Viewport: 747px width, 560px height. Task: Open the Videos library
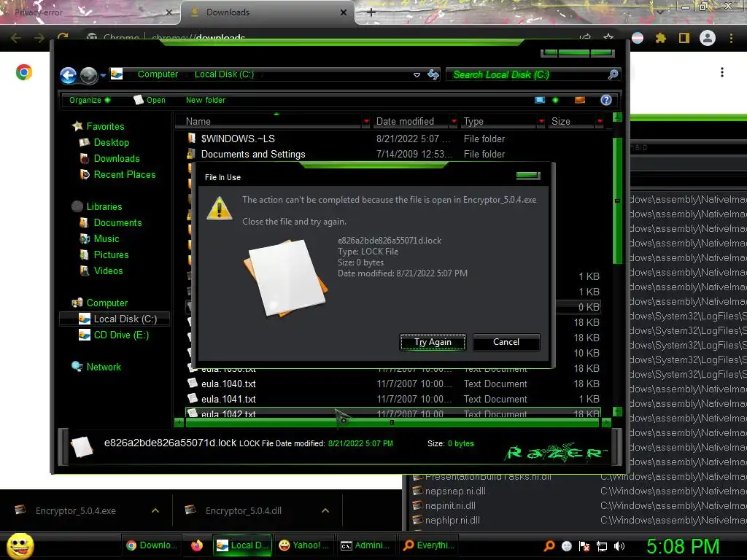108,271
